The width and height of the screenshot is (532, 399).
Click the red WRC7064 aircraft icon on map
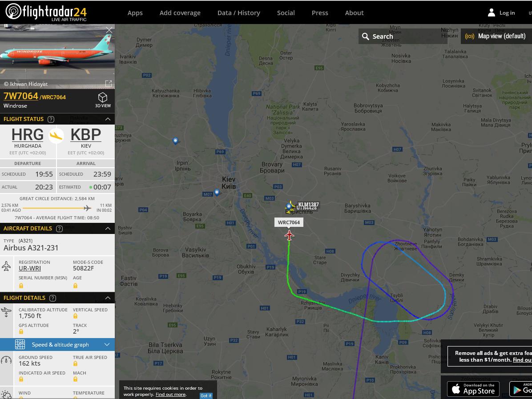289,235
